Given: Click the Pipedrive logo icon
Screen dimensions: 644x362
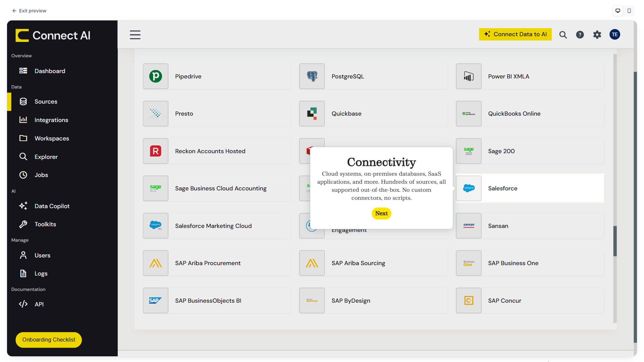Looking at the screenshot, I should coord(156,76).
